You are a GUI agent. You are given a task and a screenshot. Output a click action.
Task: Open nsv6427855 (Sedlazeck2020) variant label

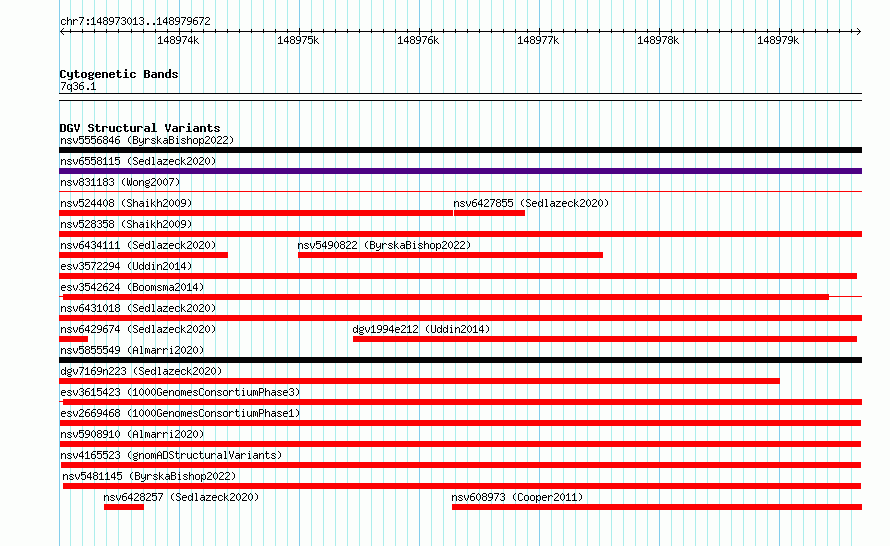(x=531, y=203)
